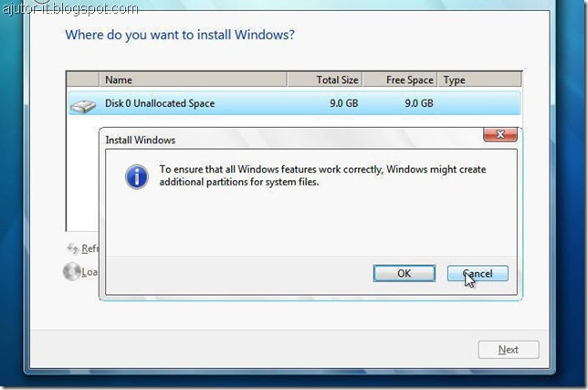Click the 9.0 GB Total Size value
This screenshot has height=390, width=588.
tap(344, 103)
